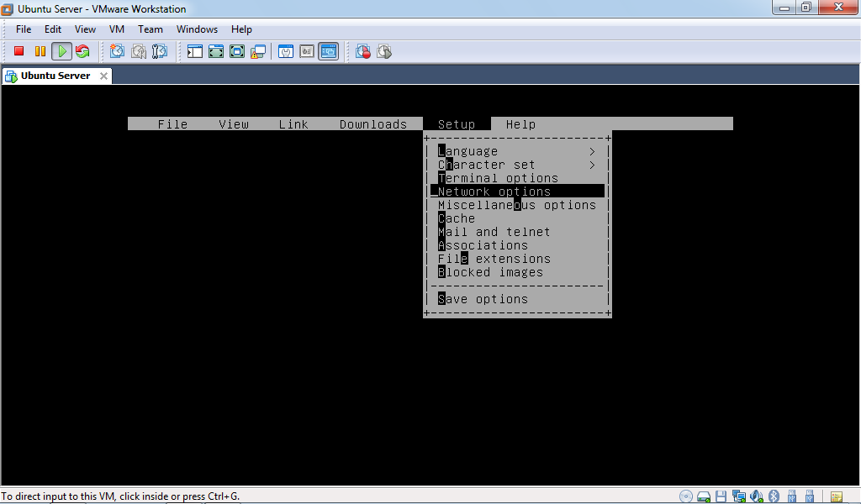
Task: Click the message log note icon
Action: tap(837, 497)
